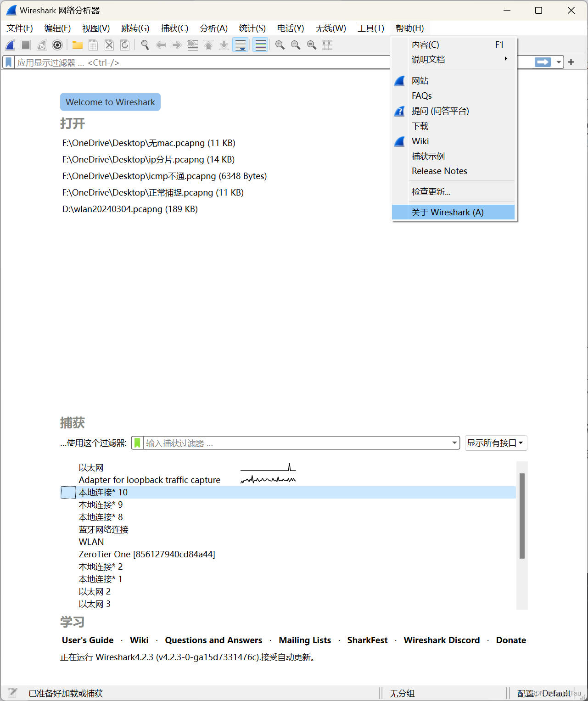
Task: Open the 视图(V) menu
Action: tap(96, 28)
